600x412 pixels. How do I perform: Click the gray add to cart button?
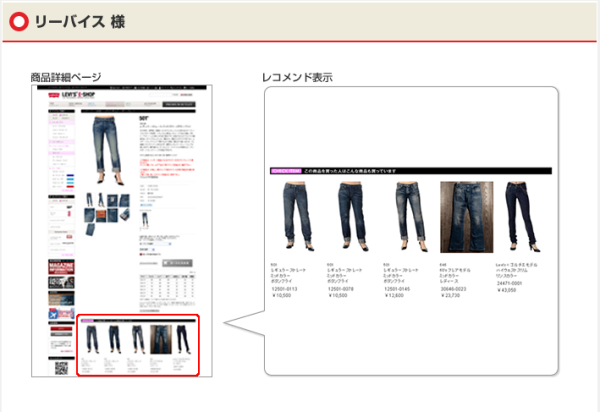pyautogui.click(x=177, y=263)
